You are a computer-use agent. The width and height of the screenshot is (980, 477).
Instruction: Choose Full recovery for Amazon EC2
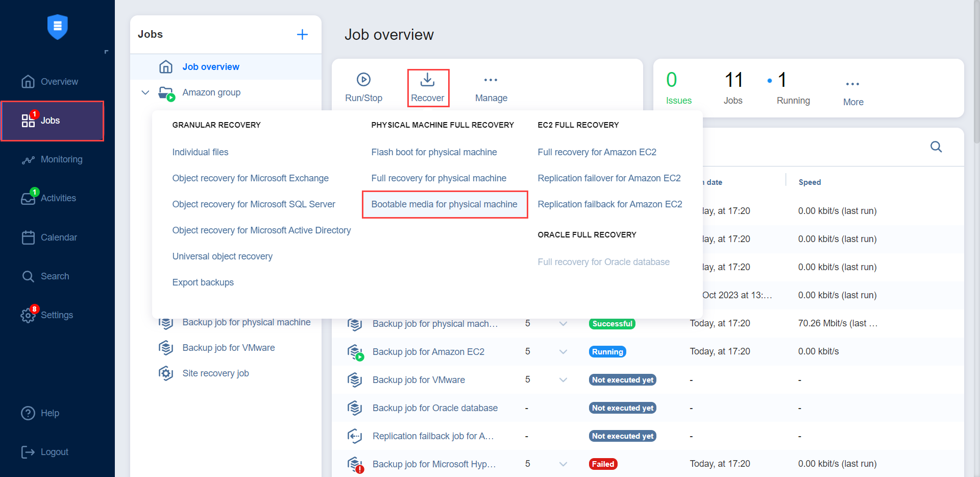[597, 152]
